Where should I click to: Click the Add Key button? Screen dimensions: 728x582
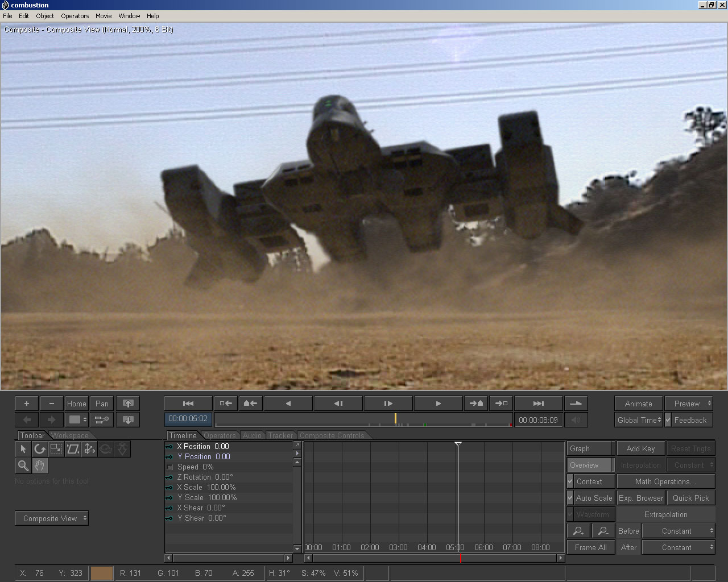tap(640, 448)
